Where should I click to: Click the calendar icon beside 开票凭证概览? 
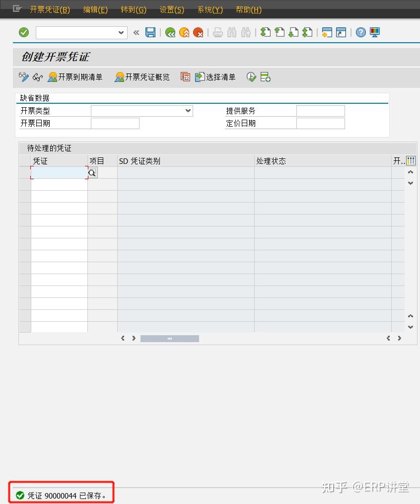click(185, 77)
